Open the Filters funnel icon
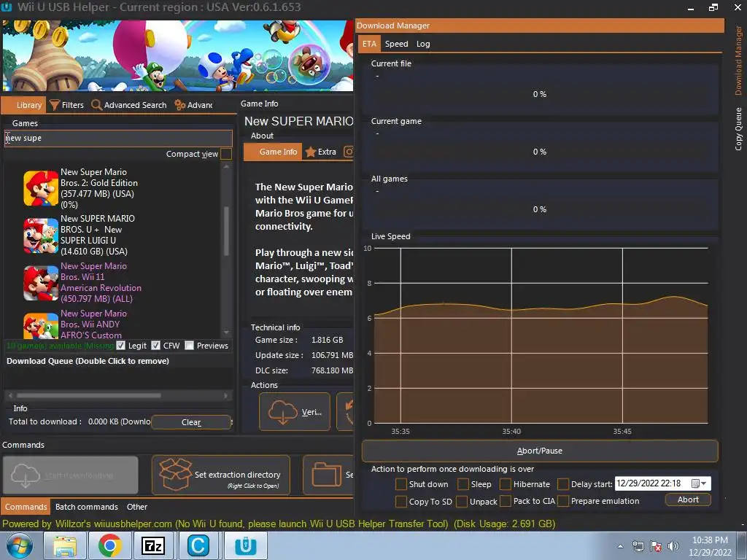 point(55,105)
